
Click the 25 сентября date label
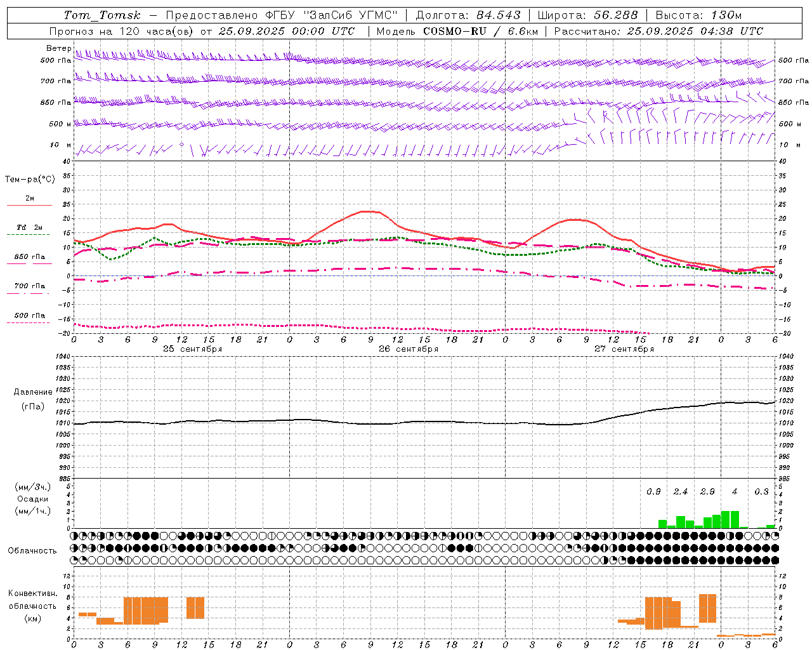(192, 349)
